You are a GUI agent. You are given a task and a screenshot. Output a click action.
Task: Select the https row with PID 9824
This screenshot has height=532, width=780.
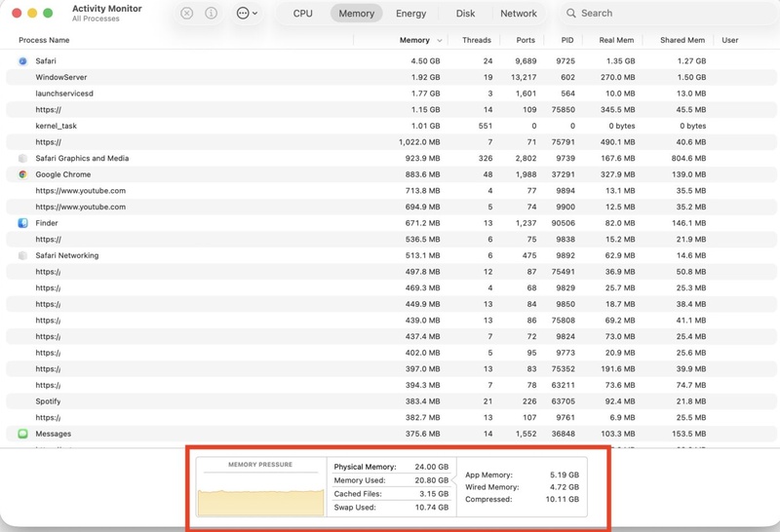point(391,336)
